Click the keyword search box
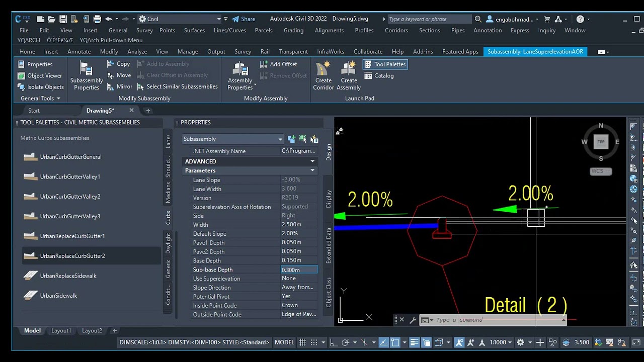The height and width of the screenshot is (362, 644). 429,19
